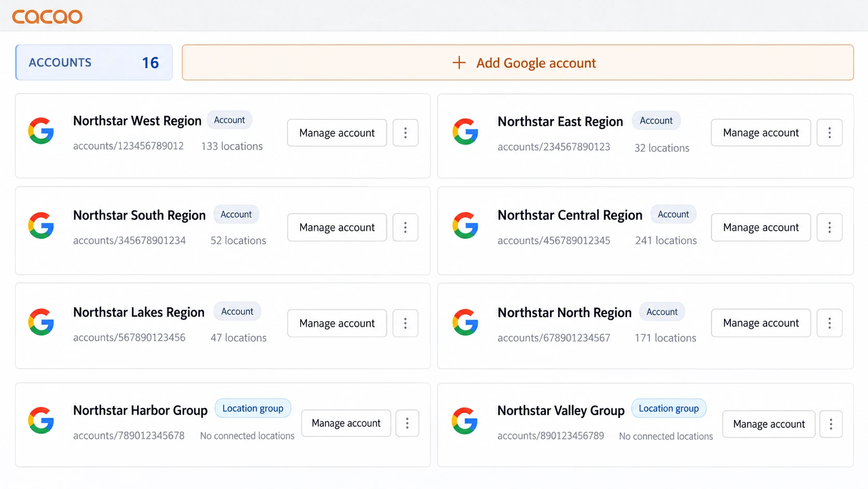Click the 133 locations count
868x489 pixels.
[232, 147]
